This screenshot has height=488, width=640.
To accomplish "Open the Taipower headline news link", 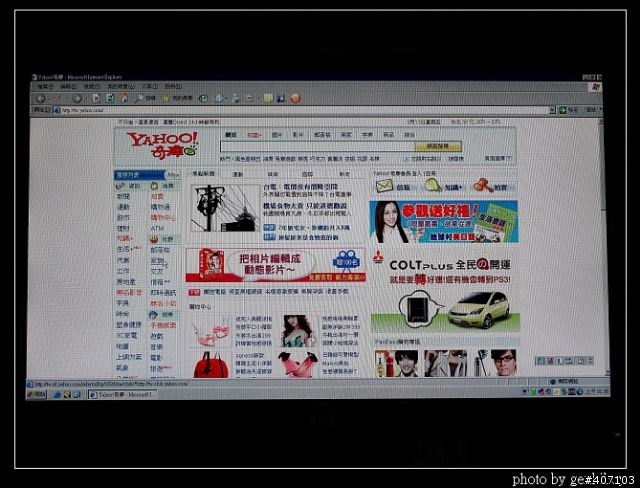I will (300, 186).
